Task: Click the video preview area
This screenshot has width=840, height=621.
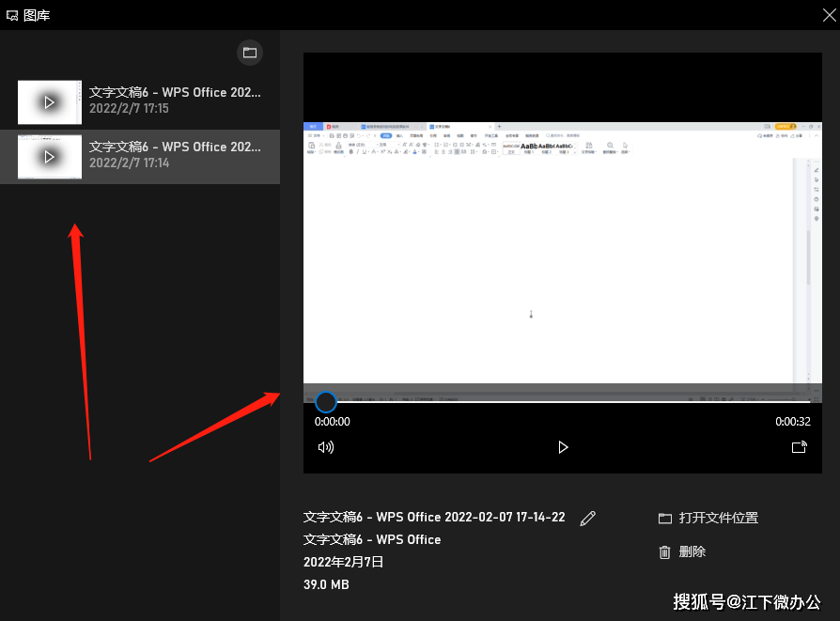Action: (x=562, y=254)
